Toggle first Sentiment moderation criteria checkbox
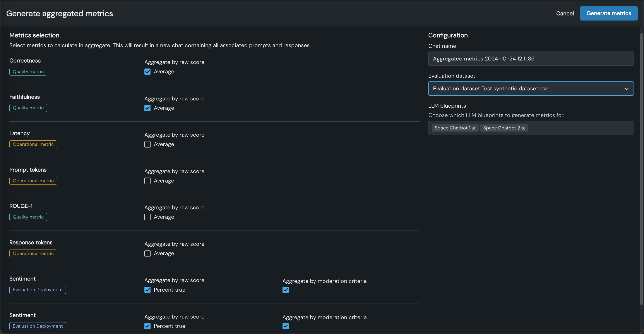 pyautogui.click(x=286, y=290)
